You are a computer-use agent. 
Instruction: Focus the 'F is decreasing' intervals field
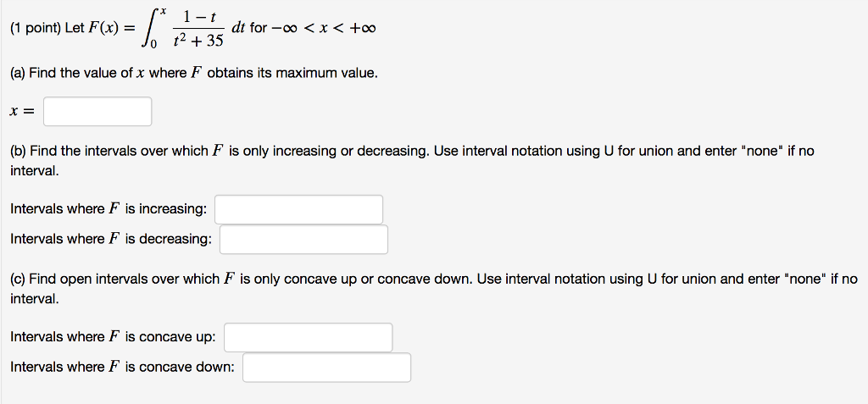pos(303,239)
